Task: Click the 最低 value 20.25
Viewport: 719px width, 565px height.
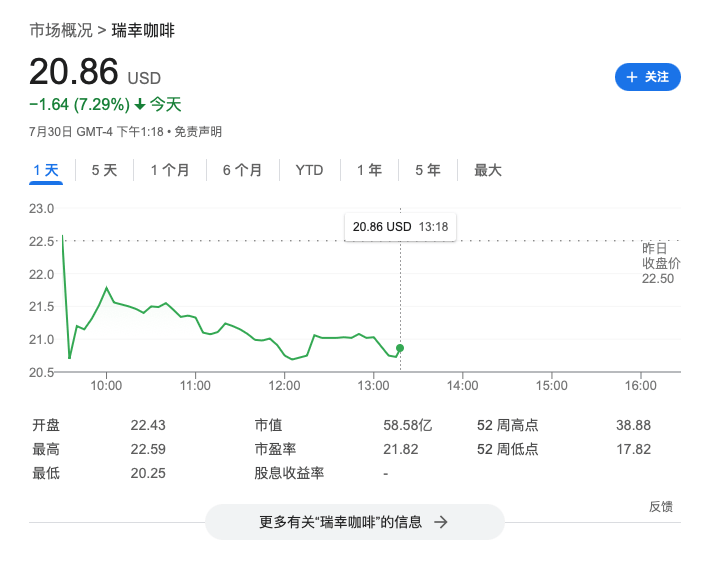Action: point(148,473)
